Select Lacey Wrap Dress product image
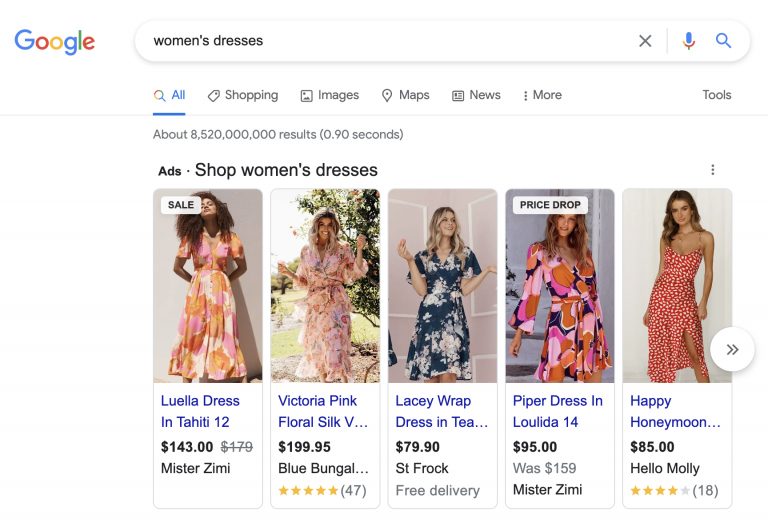The image size is (768, 526). (x=442, y=286)
